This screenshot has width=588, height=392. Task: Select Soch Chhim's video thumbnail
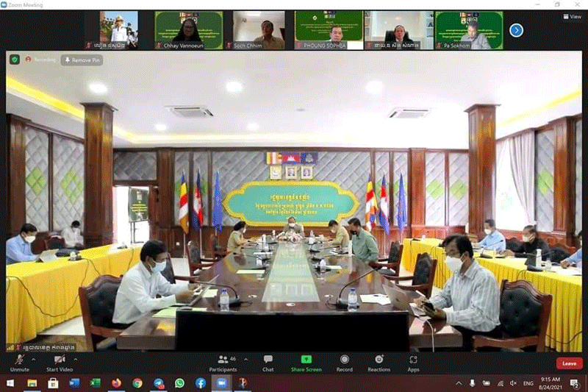259,30
